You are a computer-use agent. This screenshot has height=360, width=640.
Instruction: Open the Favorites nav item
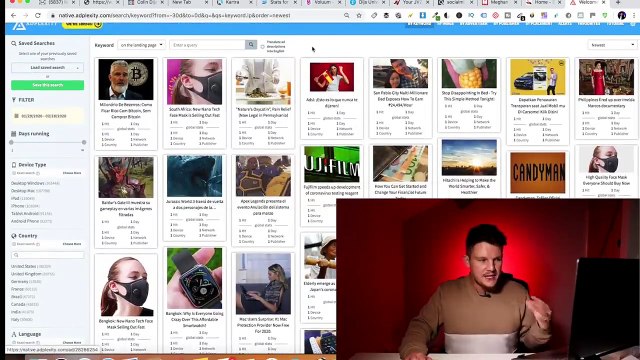pos(589,24)
